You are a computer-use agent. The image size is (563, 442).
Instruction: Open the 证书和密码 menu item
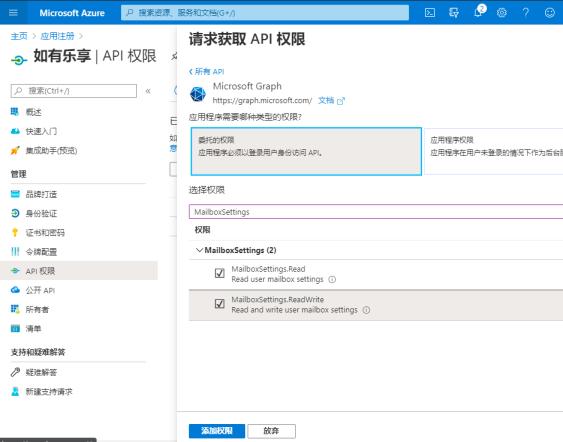coord(45,233)
